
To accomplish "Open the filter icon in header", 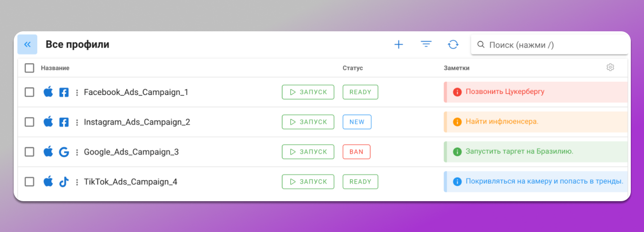I will 426,45.
